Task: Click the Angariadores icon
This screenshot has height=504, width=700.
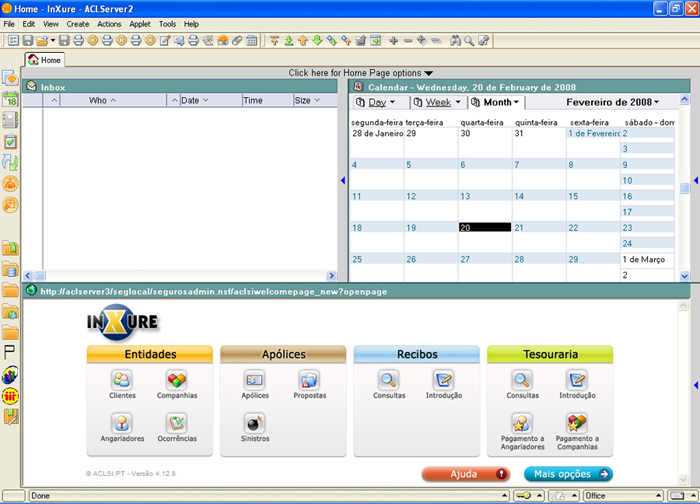Action: 122,424
